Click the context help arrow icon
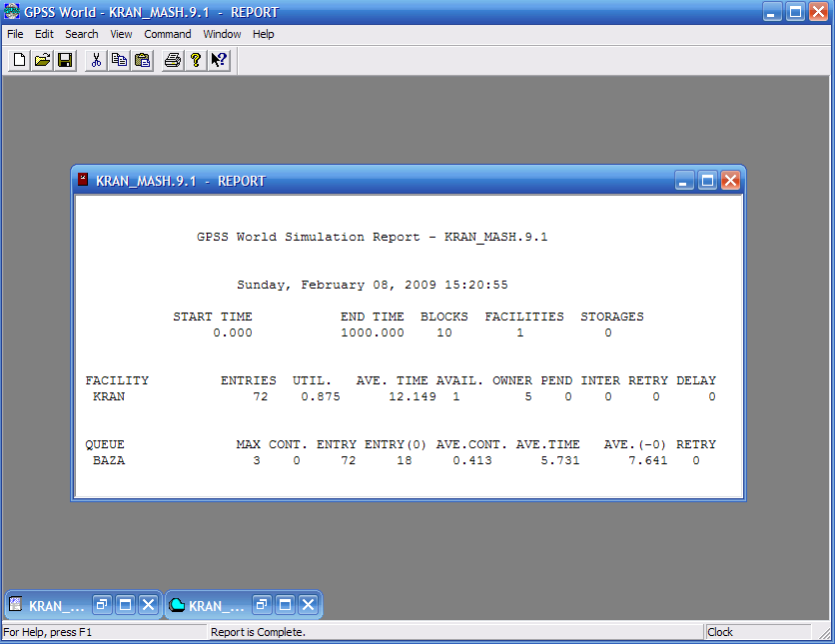 219,60
